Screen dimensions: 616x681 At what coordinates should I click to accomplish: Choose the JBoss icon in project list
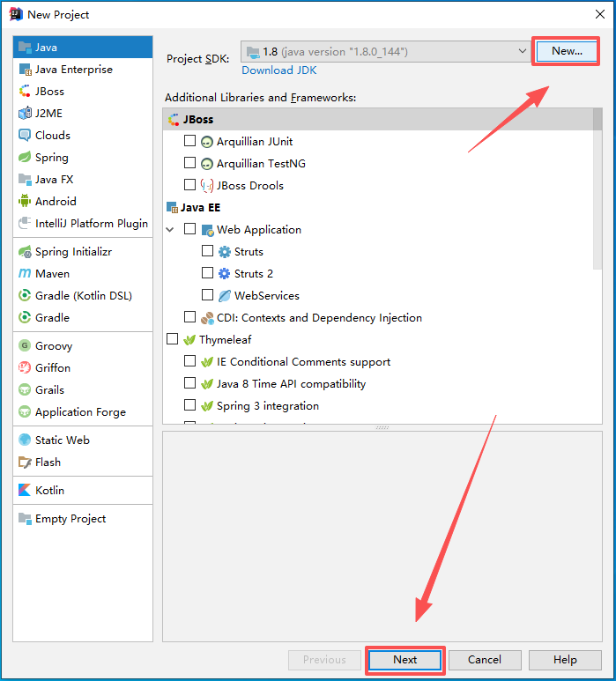(25, 92)
